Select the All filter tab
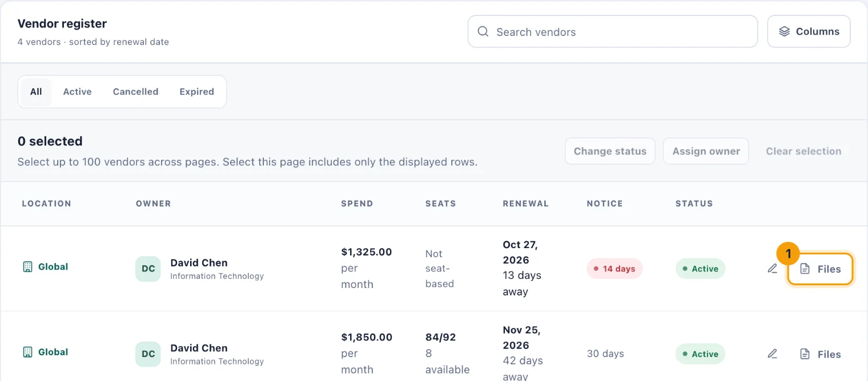 pos(36,92)
